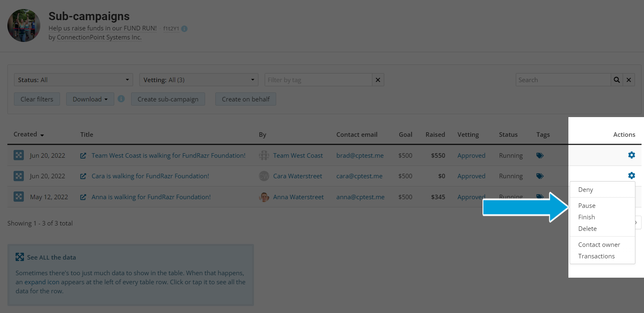This screenshot has height=313, width=644.
Task: Click the Clear filters button
Action: pos(37,99)
